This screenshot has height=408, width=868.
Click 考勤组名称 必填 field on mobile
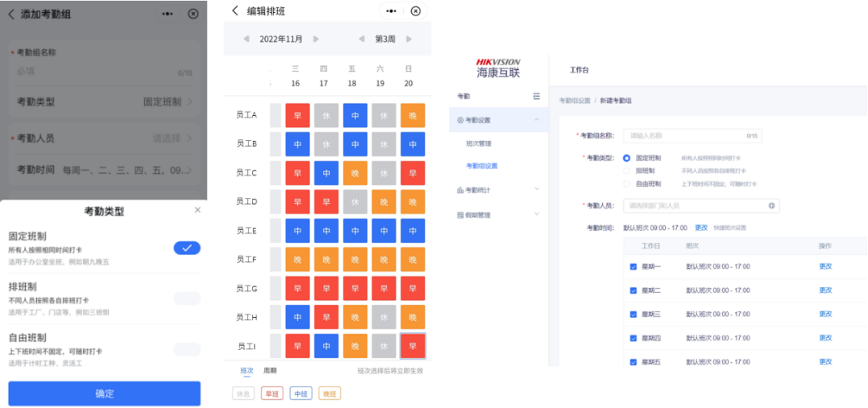(x=103, y=72)
